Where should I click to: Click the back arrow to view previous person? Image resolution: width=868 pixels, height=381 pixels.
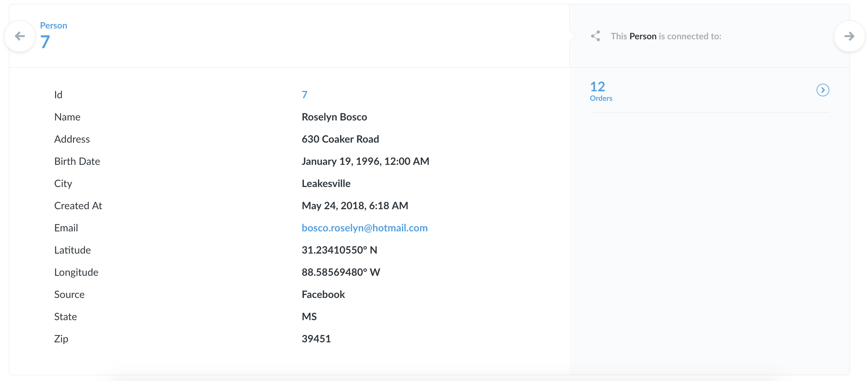pyautogui.click(x=20, y=36)
